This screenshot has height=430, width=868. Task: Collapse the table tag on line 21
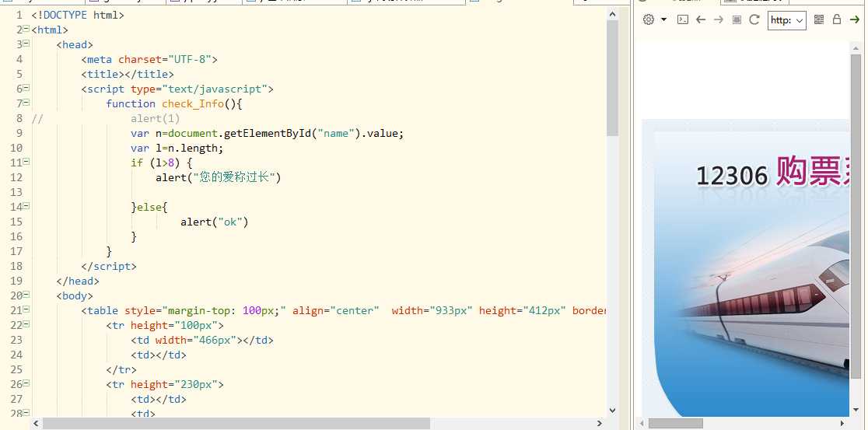click(26, 310)
